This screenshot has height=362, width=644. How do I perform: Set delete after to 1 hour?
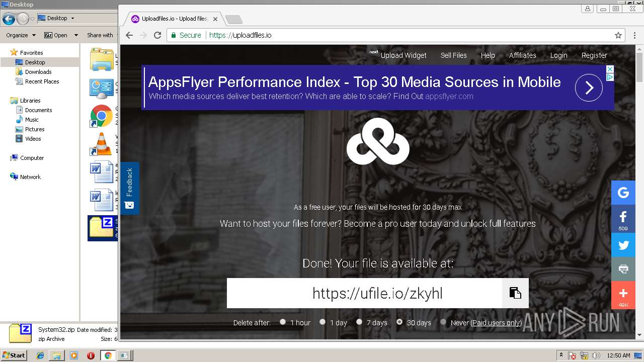[283, 322]
